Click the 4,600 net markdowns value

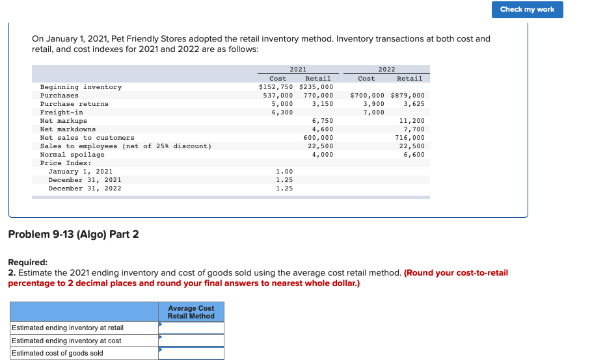(323, 129)
